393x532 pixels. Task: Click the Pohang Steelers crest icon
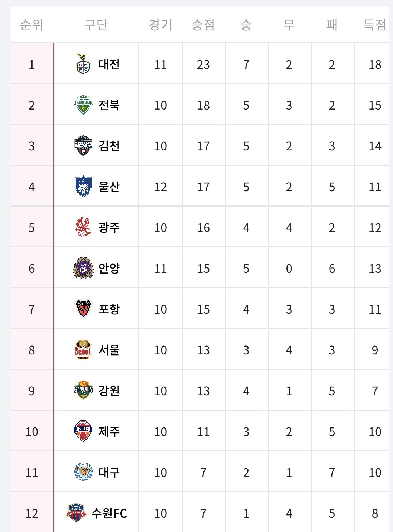click(x=83, y=309)
